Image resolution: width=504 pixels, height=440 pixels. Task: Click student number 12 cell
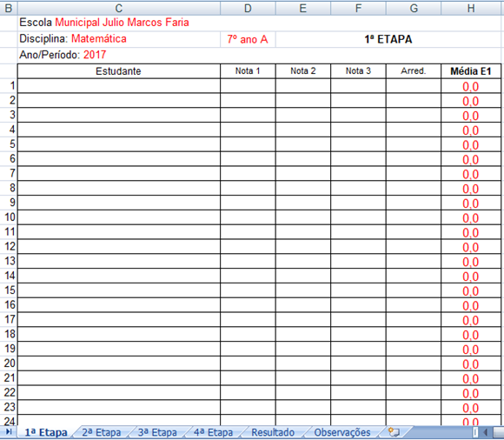click(9, 246)
